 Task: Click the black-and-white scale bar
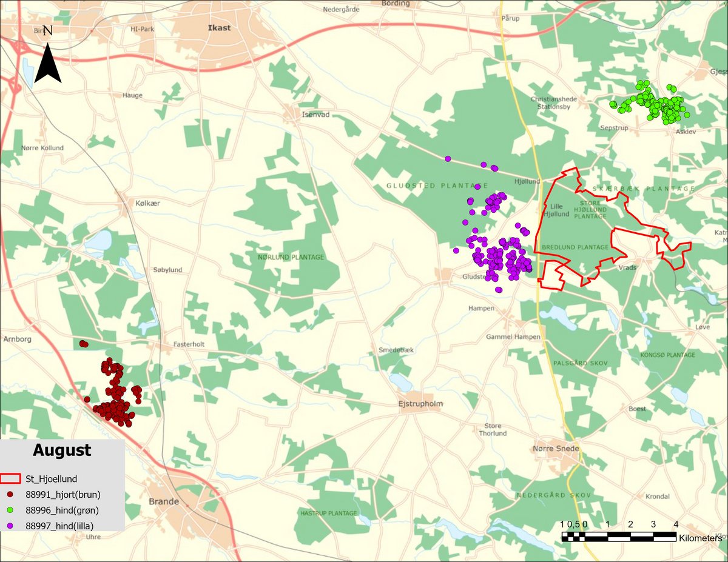[619, 536]
